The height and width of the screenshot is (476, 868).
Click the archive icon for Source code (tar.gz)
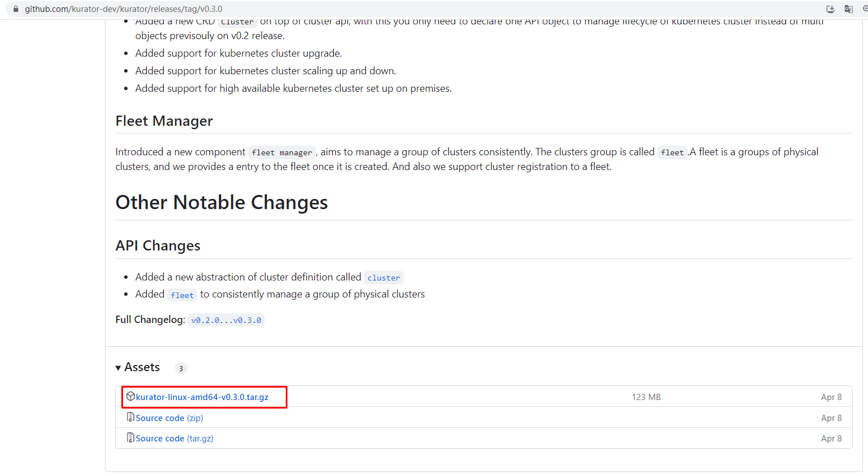click(x=130, y=437)
